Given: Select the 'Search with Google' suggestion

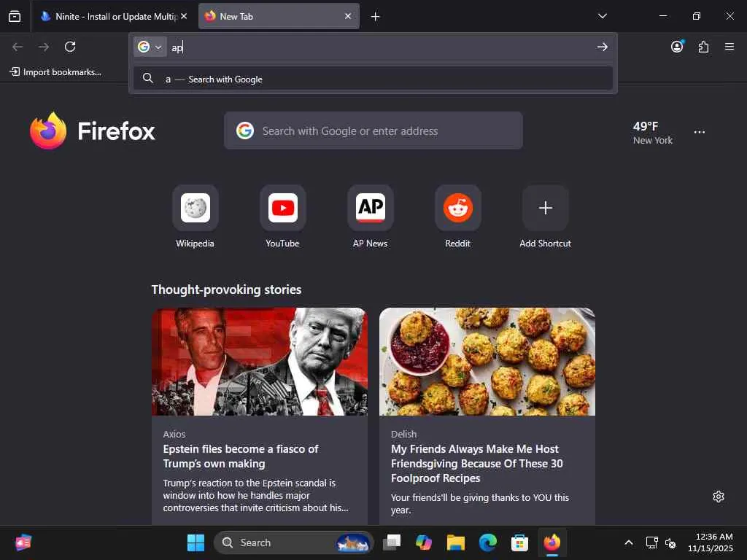Looking at the screenshot, I should pyautogui.click(x=373, y=79).
